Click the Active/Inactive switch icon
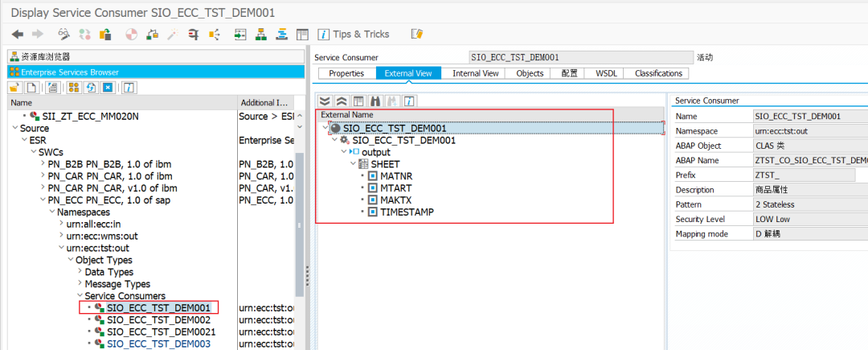Screen dimensions: 868x350 pyautogui.click(x=84, y=35)
